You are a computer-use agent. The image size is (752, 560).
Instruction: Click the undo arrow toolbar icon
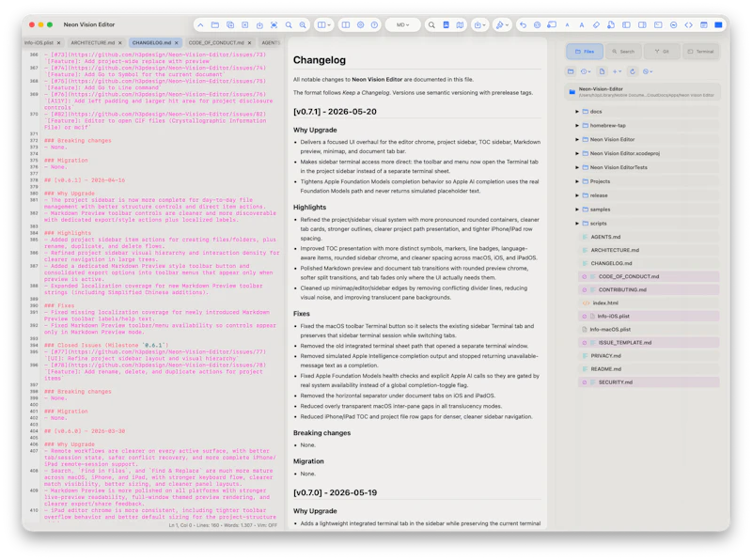tap(523, 25)
